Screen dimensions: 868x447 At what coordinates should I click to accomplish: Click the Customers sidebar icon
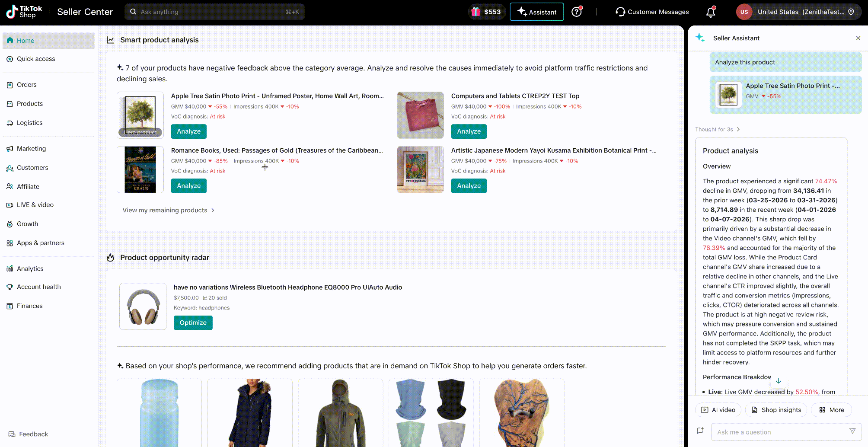click(10, 168)
